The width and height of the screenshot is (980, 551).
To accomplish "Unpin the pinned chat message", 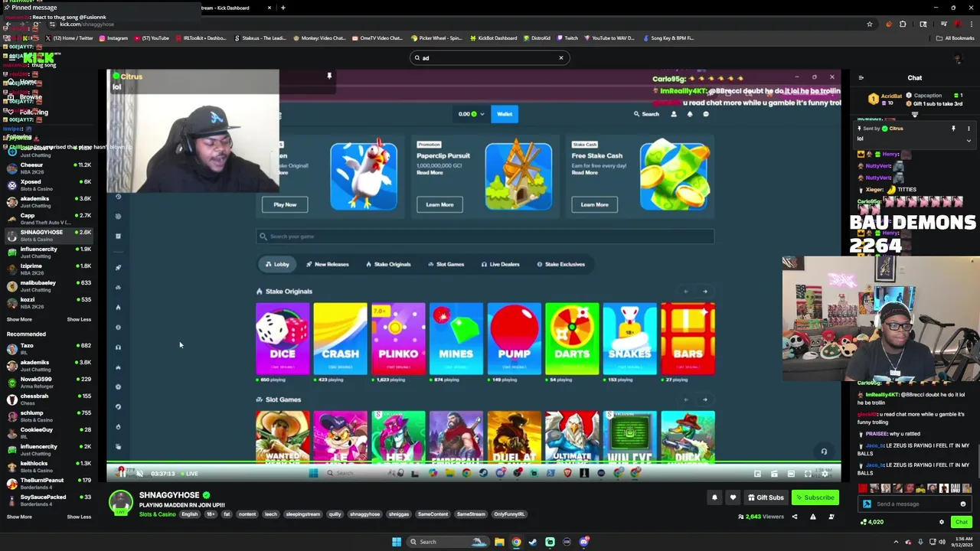I will 953,129.
